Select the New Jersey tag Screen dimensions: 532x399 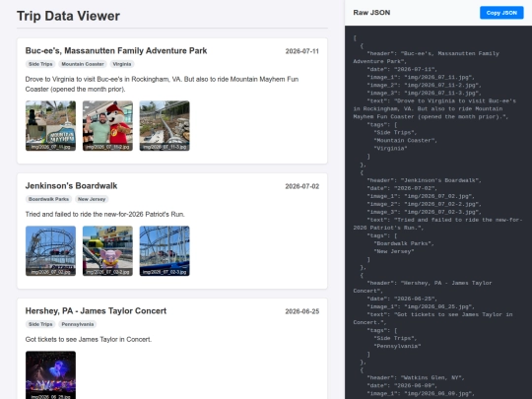pos(92,199)
